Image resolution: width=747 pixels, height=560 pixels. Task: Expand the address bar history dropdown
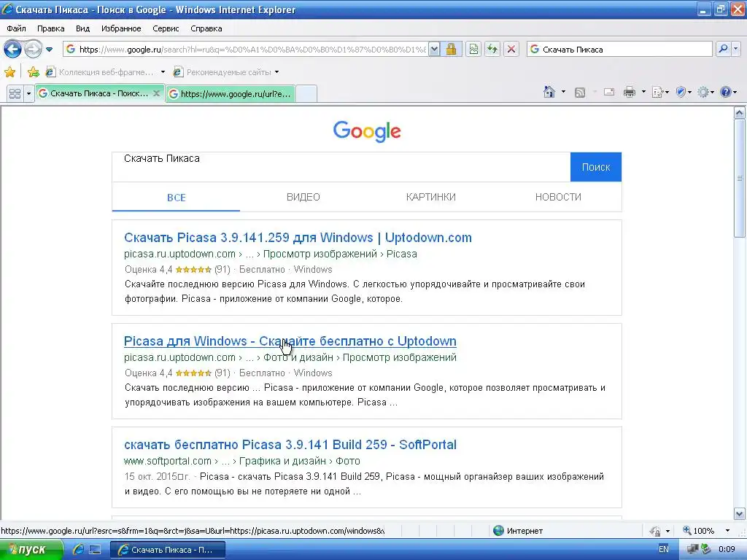click(x=434, y=50)
